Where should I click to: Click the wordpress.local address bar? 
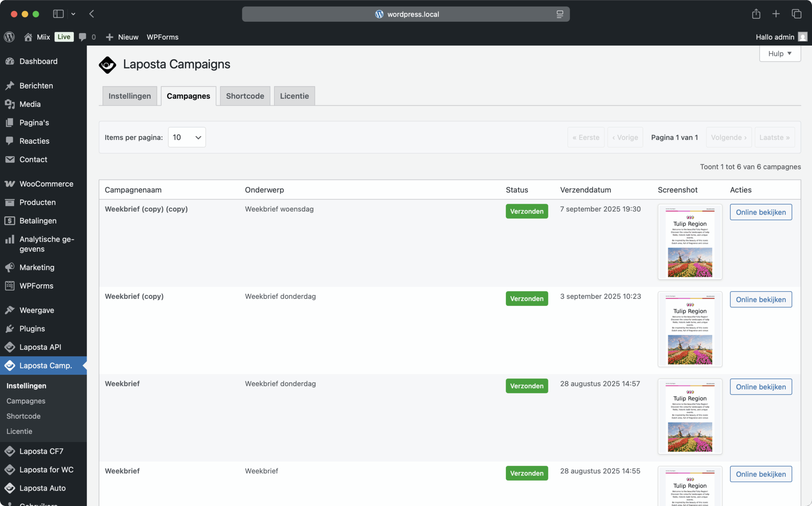tap(406, 14)
